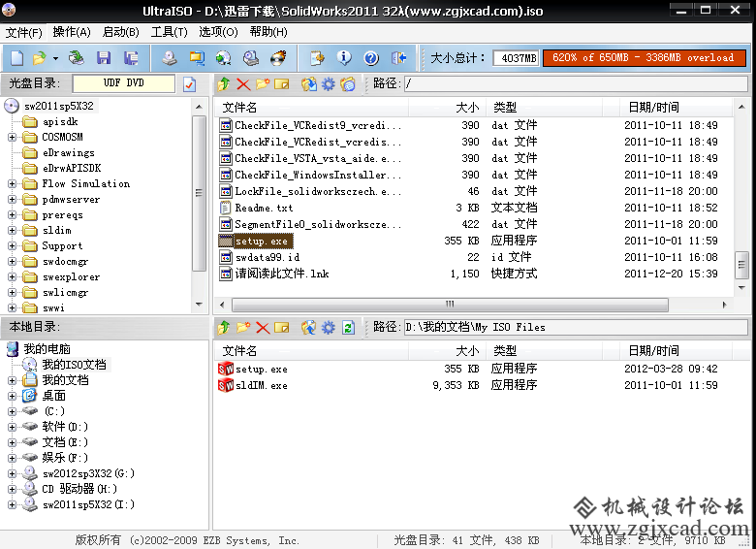This screenshot has width=756, height=549.
Task: Open the 选项(O) menu
Action: (x=218, y=32)
